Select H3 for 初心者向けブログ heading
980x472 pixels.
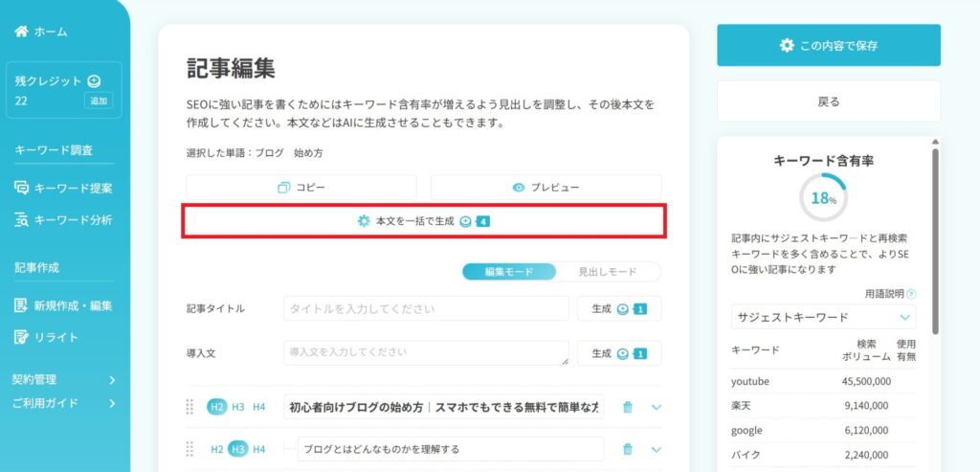coord(238,407)
